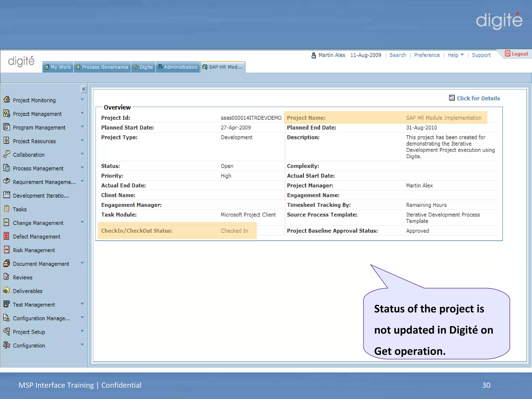This screenshot has width=532, height=399.
Task: Click the Test Management icon
Action: (7, 304)
